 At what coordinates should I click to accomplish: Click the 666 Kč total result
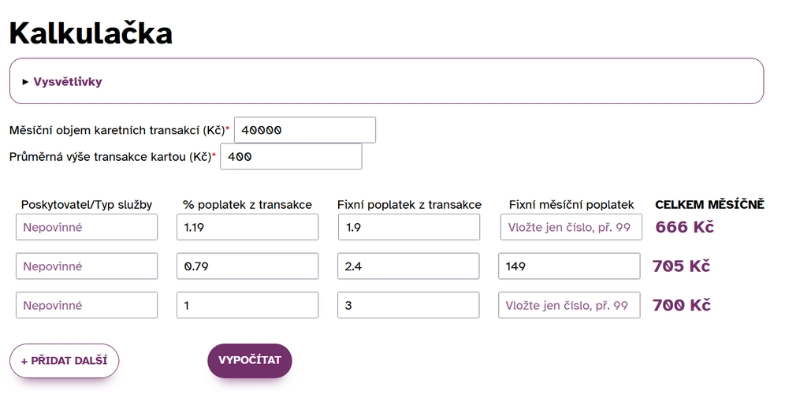(x=685, y=227)
